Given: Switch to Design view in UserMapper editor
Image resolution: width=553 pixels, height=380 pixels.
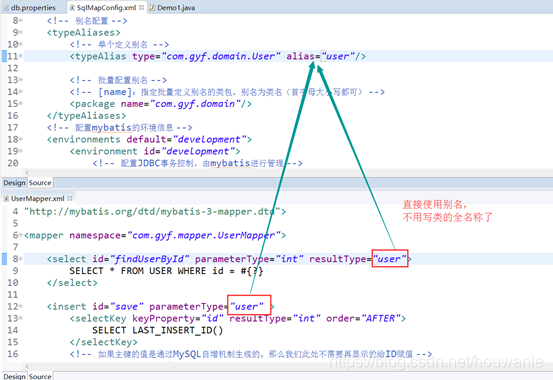Looking at the screenshot, I should coord(14,376).
